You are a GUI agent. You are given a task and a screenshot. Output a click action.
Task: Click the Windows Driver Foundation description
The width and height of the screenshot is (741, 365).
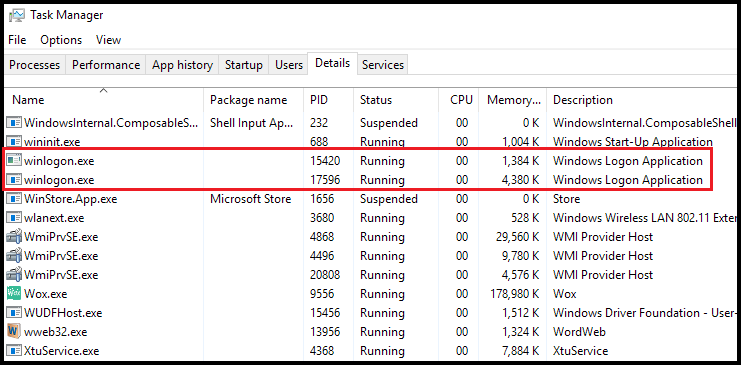645,313
